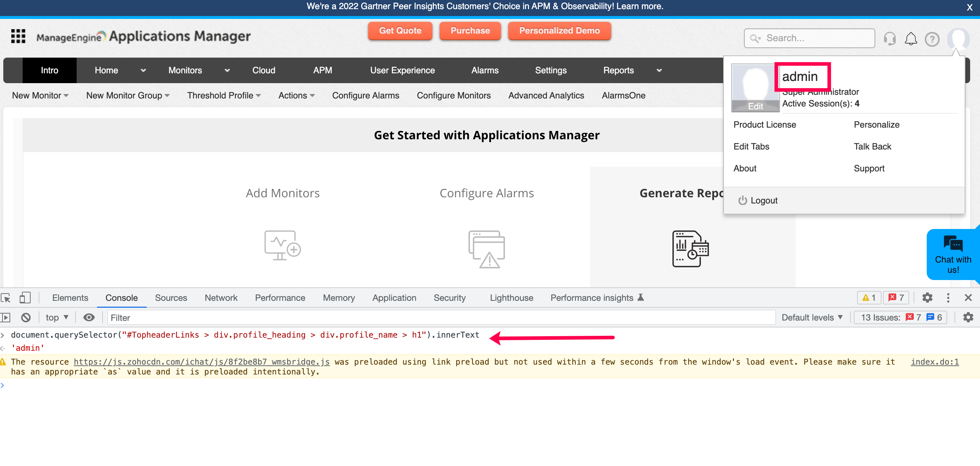Click Logout in profile panel
This screenshot has height=466, width=980.
[763, 200]
